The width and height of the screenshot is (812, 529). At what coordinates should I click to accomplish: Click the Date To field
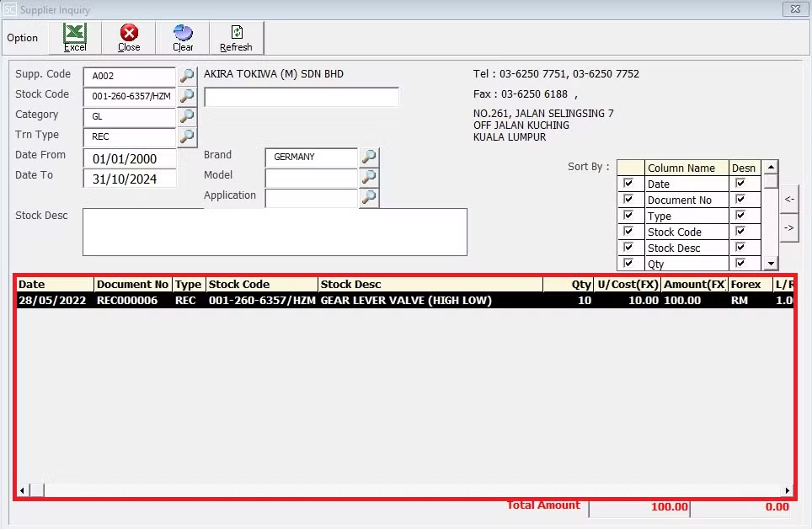point(130,179)
